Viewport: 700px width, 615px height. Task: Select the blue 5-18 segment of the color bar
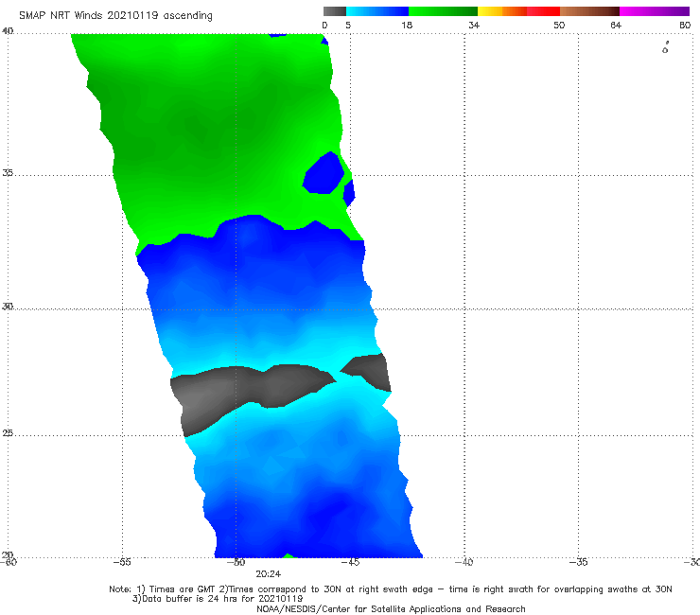(x=377, y=11)
